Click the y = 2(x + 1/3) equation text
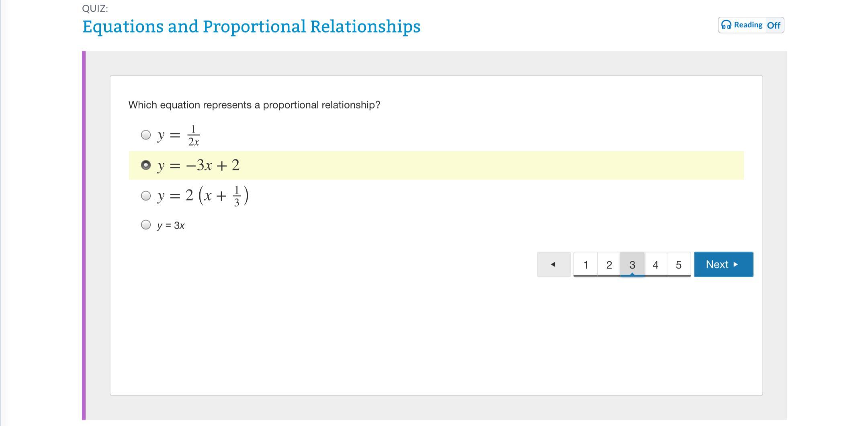This screenshot has width=868, height=426. click(203, 196)
